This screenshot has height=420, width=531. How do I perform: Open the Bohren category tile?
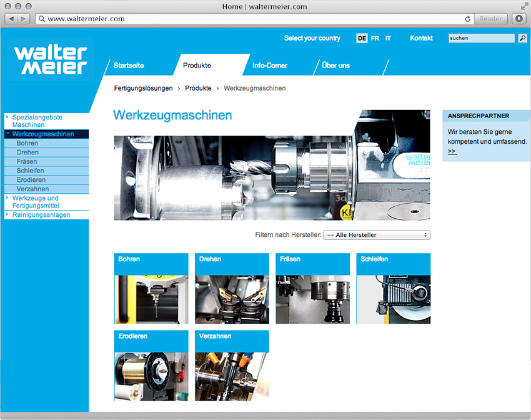coord(151,288)
